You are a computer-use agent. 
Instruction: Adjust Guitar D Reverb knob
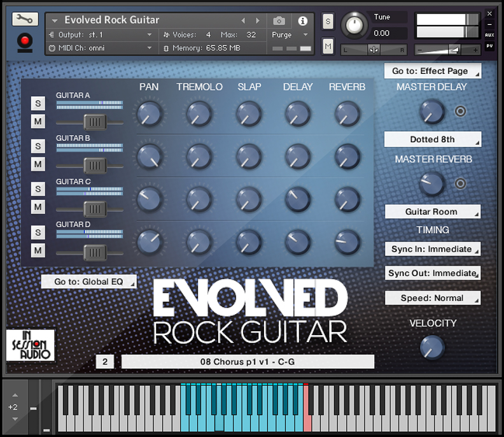(x=347, y=242)
